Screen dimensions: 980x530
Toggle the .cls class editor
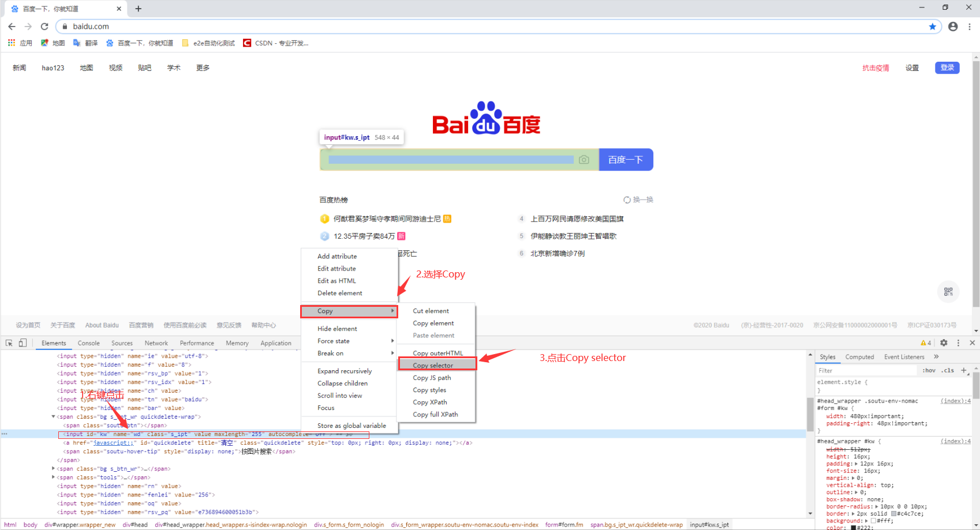pyautogui.click(x=947, y=370)
